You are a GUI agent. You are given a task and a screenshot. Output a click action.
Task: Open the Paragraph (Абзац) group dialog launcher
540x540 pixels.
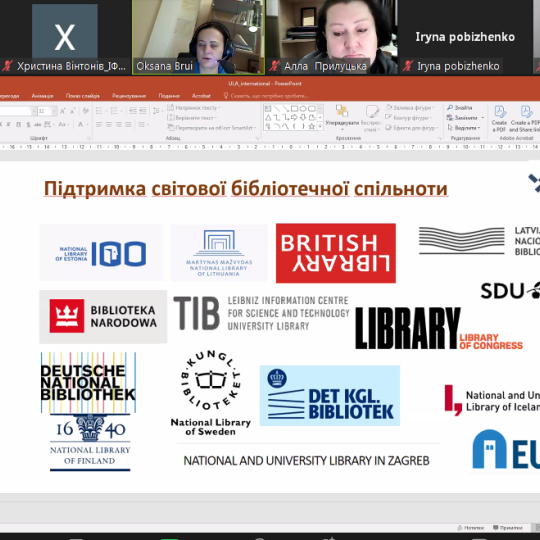(257, 138)
